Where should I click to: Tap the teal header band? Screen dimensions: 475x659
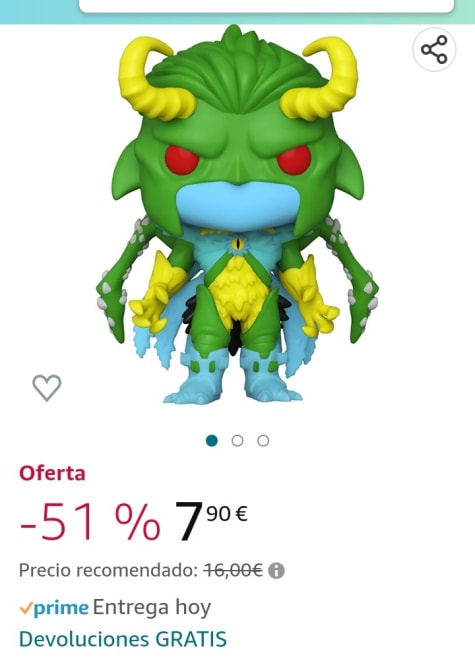[x=238, y=12]
